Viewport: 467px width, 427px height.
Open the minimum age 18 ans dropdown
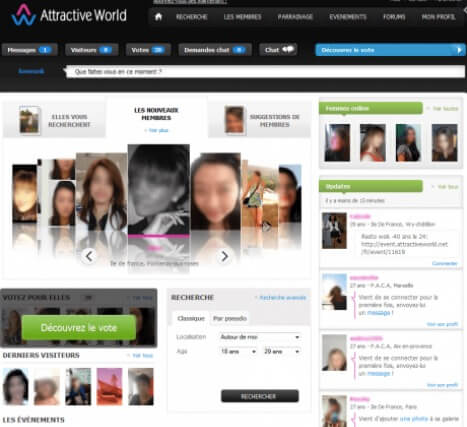coord(238,351)
